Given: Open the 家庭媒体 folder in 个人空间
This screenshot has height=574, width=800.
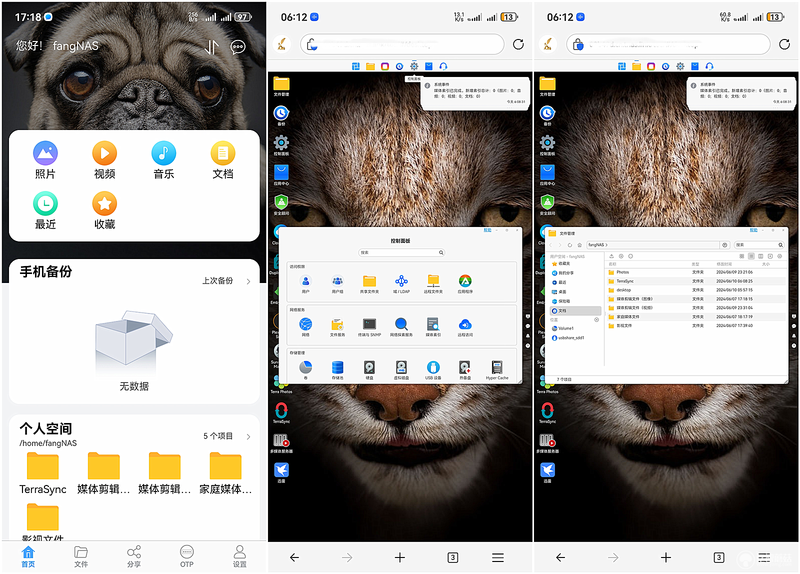Looking at the screenshot, I should pos(226,473).
